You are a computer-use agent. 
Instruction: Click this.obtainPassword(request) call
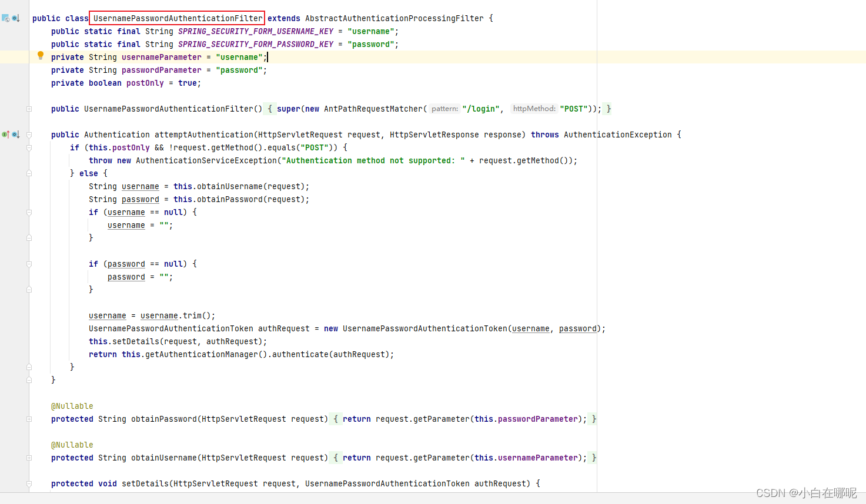pyautogui.click(x=239, y=199)
